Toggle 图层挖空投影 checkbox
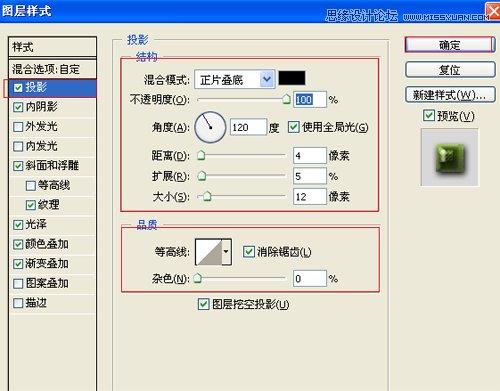This screenshot has width=500, height=391. click(x=203, y=304)
